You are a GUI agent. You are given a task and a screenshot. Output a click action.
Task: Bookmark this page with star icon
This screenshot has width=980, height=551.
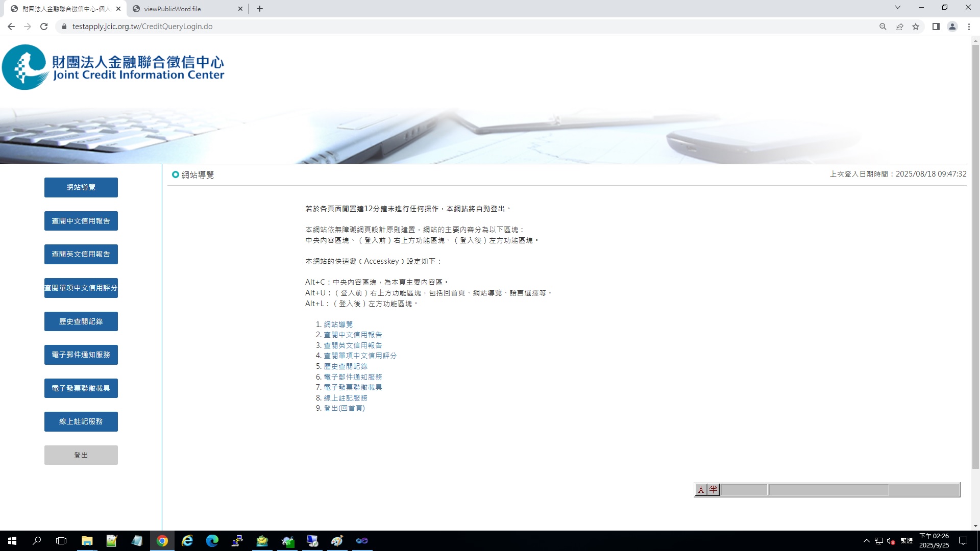916,27
